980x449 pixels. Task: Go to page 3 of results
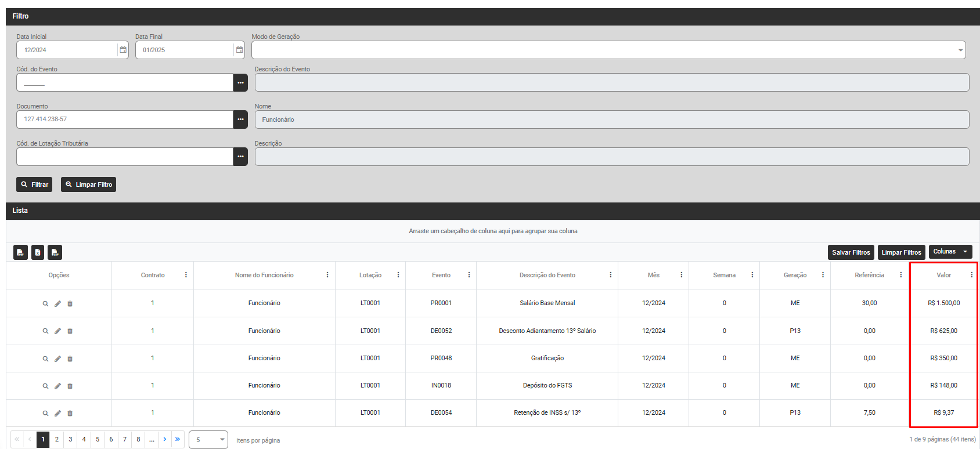coord(70,439)
